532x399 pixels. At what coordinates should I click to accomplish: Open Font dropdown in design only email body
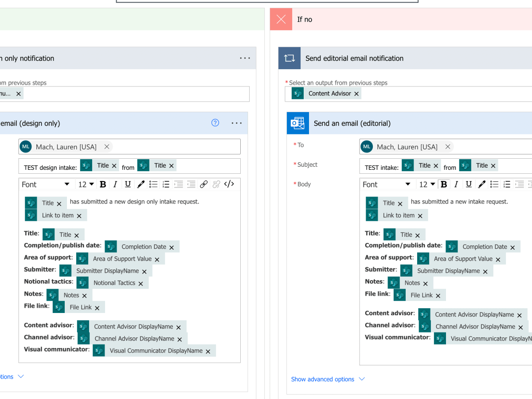(x=46, y=184)
